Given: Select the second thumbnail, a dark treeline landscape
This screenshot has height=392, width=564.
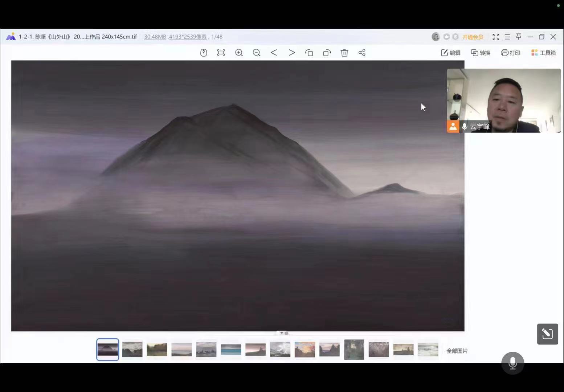Looking at the screenshot, I should pyautogui.click(x=132, y=350).
